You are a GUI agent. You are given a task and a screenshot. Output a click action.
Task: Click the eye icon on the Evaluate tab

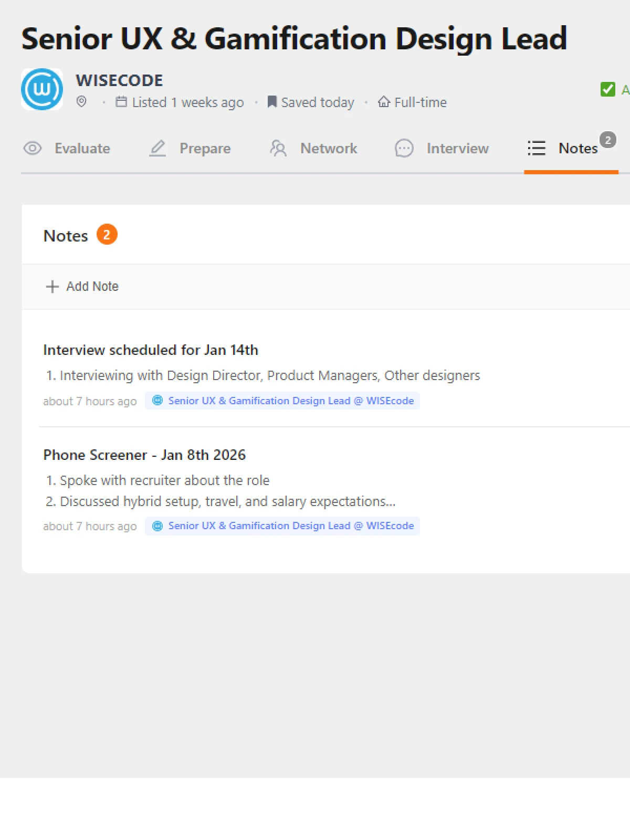[33, 149]
